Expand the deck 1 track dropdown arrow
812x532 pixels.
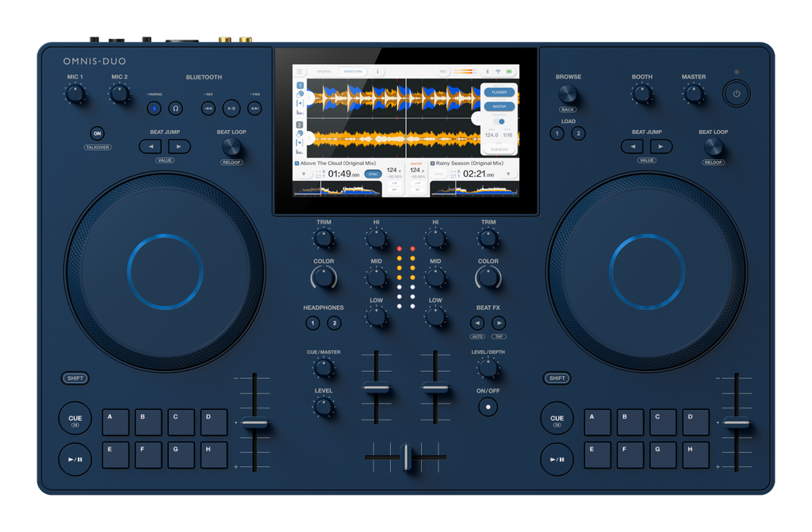coord(302,174)
